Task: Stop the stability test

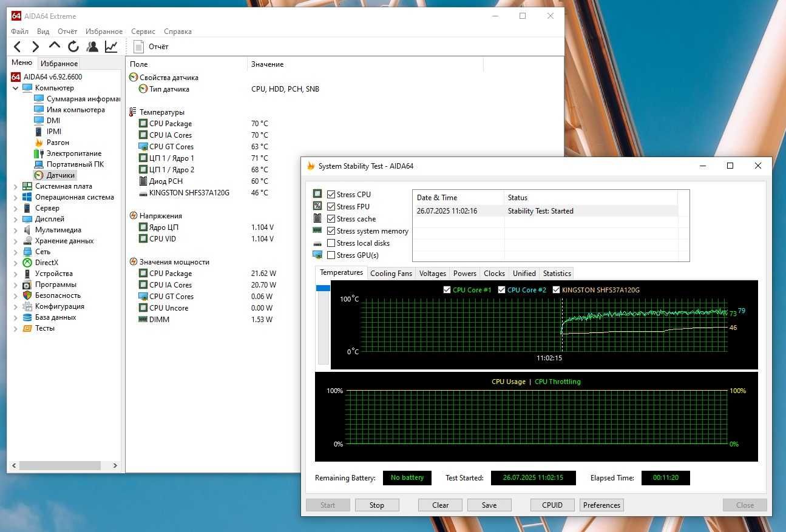Action: (377, 505)
